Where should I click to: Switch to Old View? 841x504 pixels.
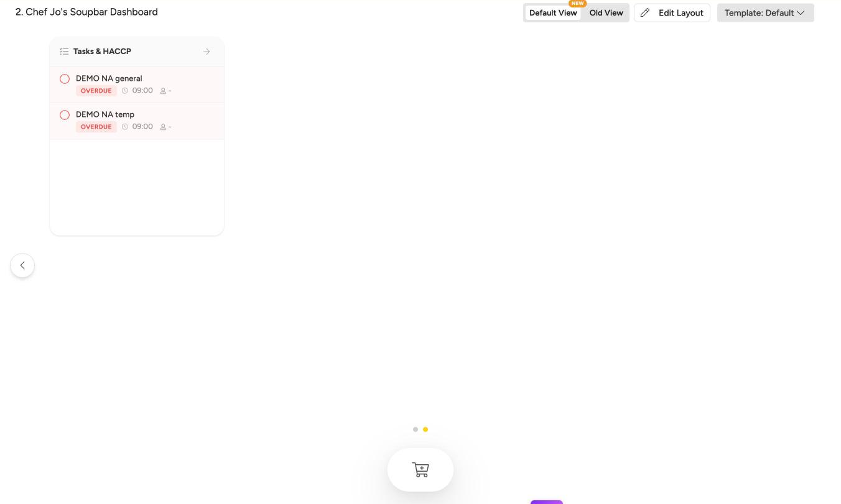tap(606, 13)
